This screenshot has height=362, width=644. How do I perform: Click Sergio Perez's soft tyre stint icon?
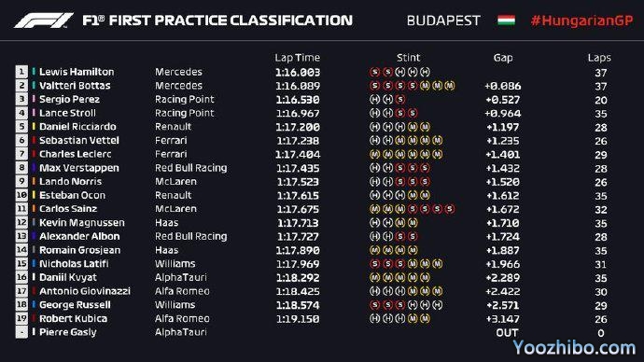pos(400,99)
